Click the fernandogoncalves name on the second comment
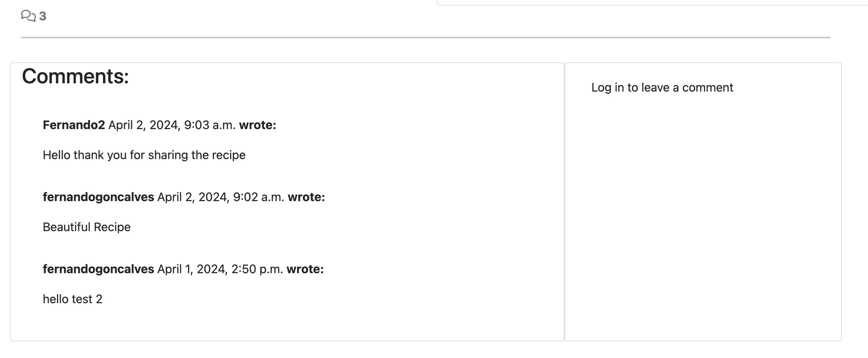This screenshot has width=868, height=358. (97, 198)
